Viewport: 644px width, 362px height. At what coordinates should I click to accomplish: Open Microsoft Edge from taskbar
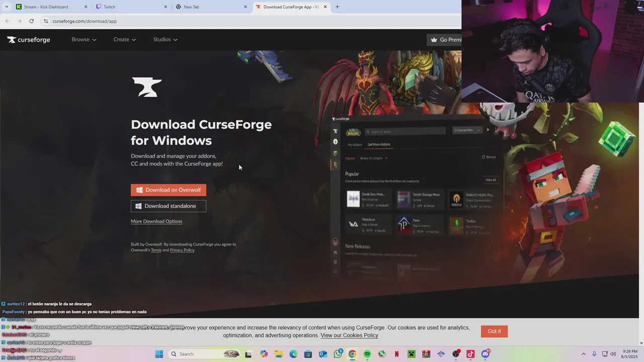(x=293, y=354)
